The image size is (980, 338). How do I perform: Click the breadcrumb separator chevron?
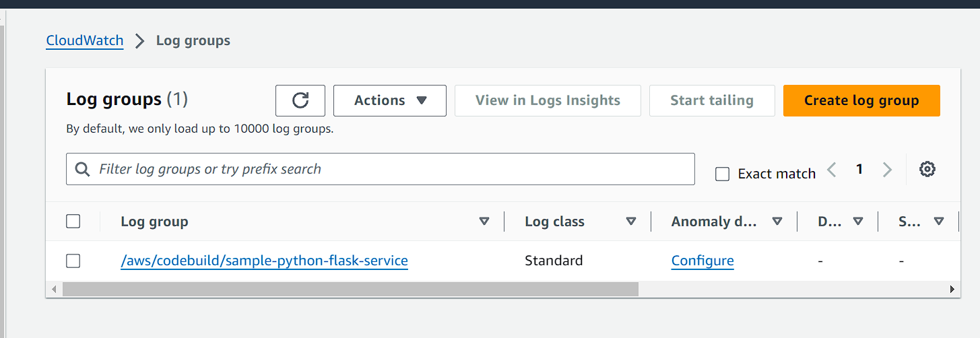(139, 41)
